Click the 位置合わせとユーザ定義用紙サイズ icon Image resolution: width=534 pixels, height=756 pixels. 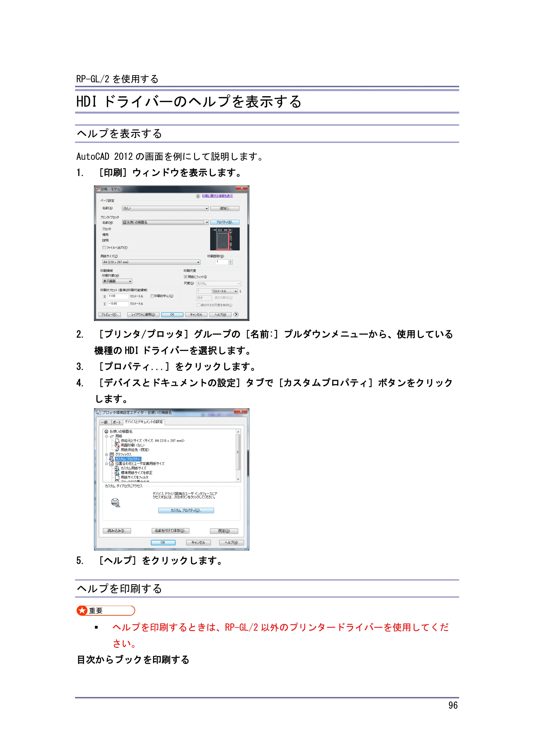click(112, 464)
